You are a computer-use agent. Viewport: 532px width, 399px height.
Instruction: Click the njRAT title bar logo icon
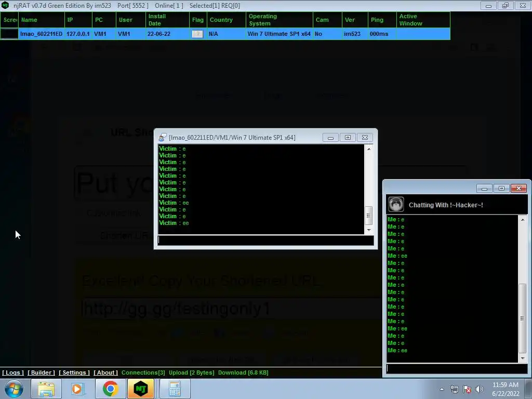pos(5,5)
